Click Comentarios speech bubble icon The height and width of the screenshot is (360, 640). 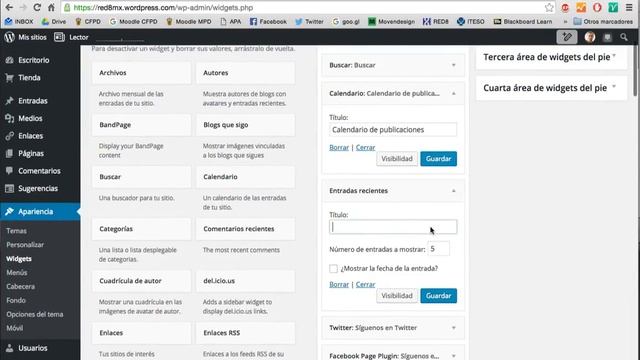pyautogui.click(x=9, y=171)
